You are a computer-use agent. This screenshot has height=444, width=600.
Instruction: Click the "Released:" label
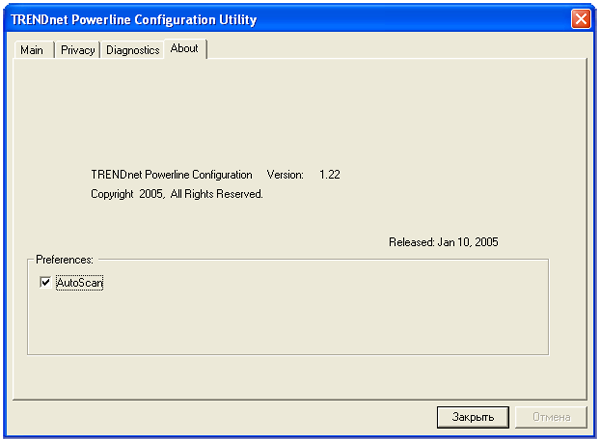click(411, 242)
